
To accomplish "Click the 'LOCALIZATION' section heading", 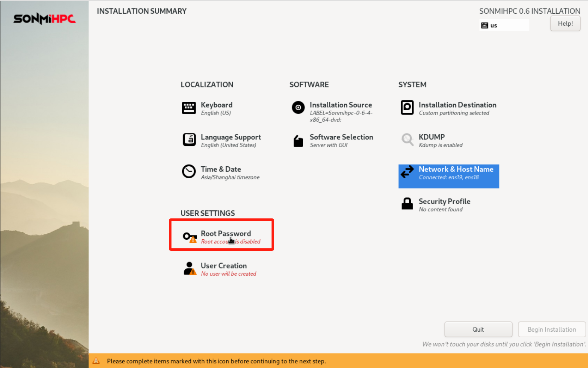I will click(207, 85).
